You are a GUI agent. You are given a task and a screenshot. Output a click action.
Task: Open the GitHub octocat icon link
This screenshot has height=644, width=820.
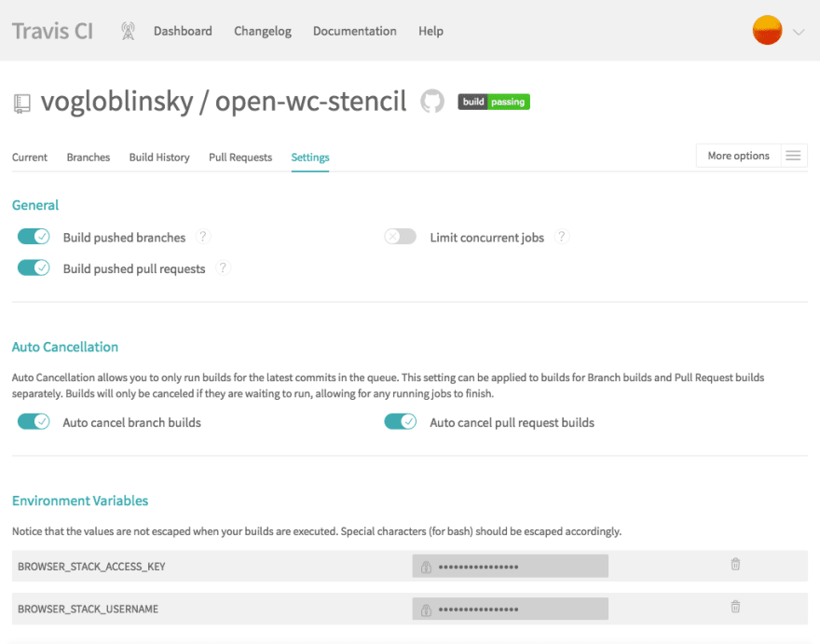[432, 101]
